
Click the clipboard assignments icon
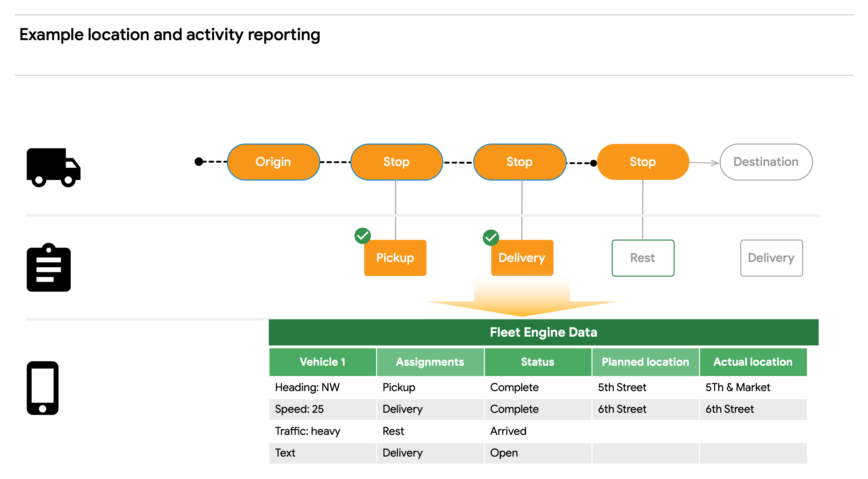(49, 268)
